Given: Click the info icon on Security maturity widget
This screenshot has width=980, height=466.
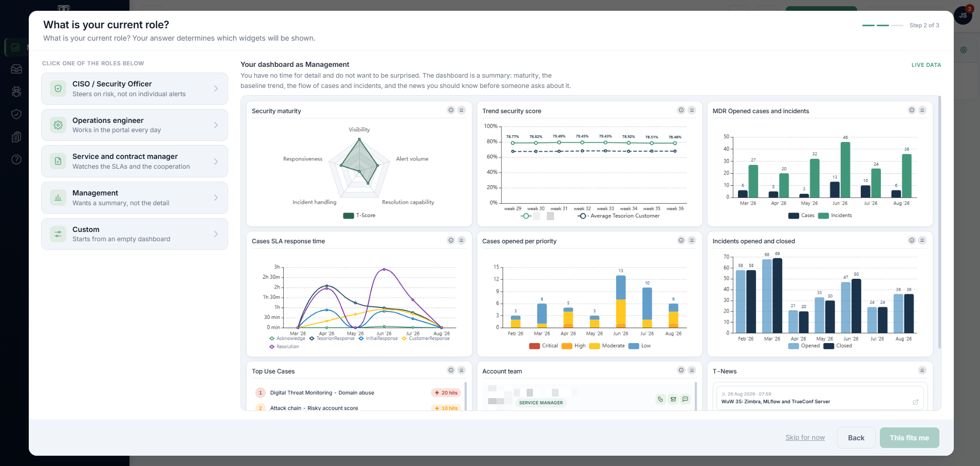Looking at the screenshot, I should point(451,110).
